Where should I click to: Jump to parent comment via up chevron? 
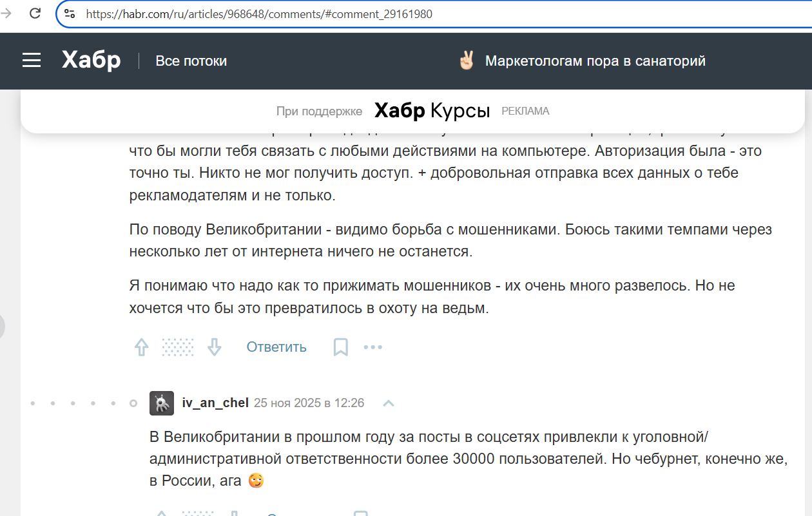pos(389,403)
